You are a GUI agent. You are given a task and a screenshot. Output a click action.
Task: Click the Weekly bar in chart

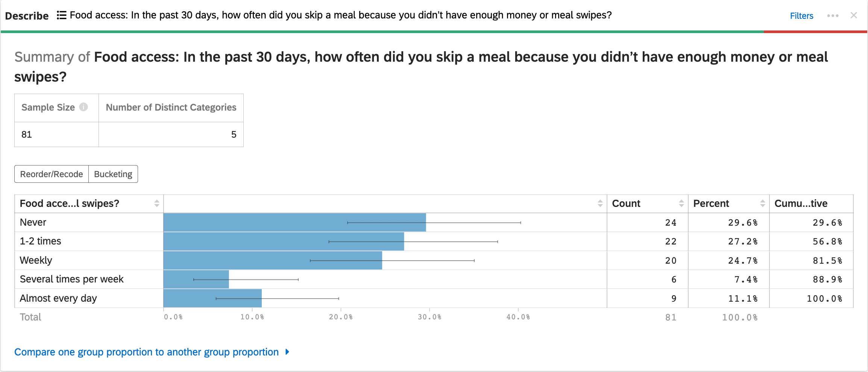tap(273, 261)
